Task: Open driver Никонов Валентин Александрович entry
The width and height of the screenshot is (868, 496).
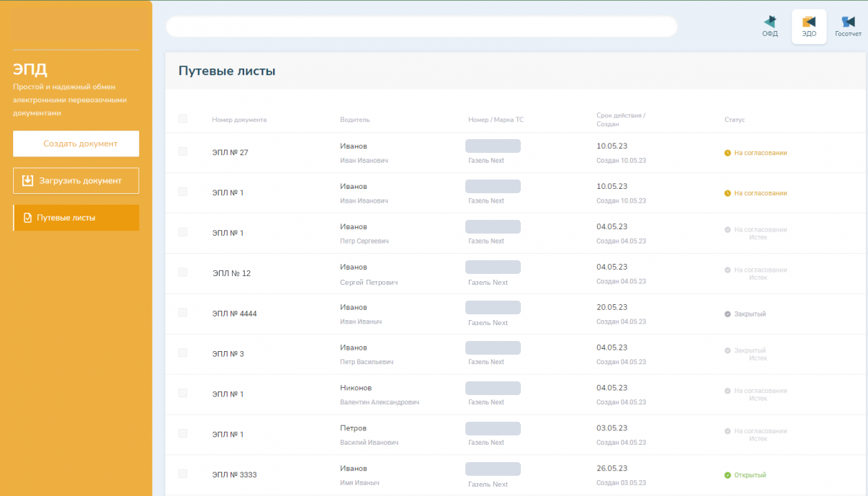Action: 379,395
